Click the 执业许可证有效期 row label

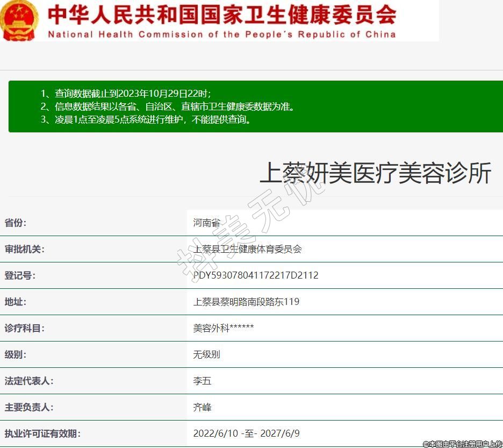click(x=42, y=433)
